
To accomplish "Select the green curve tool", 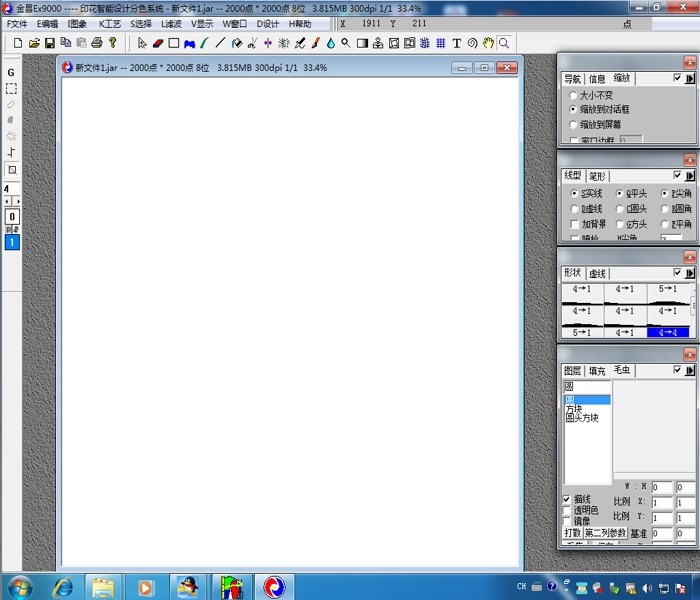I will click(x=204, y=43).
